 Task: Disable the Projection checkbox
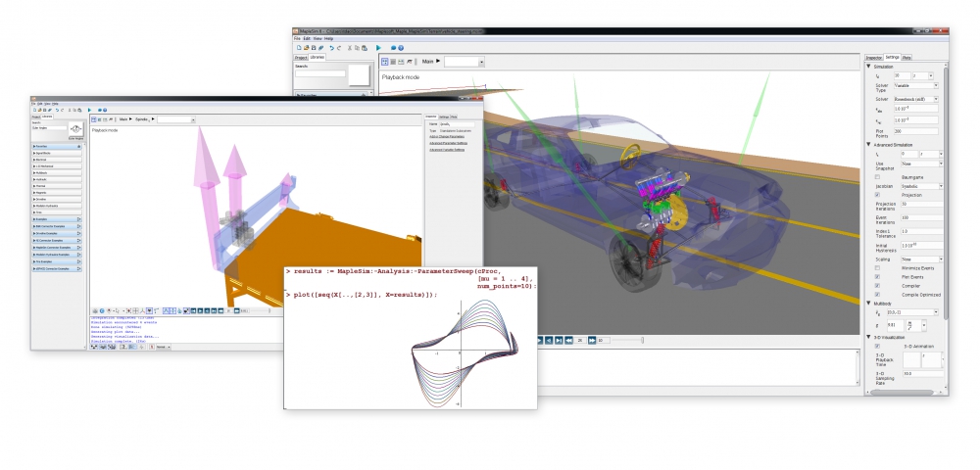tap(877, 194)
